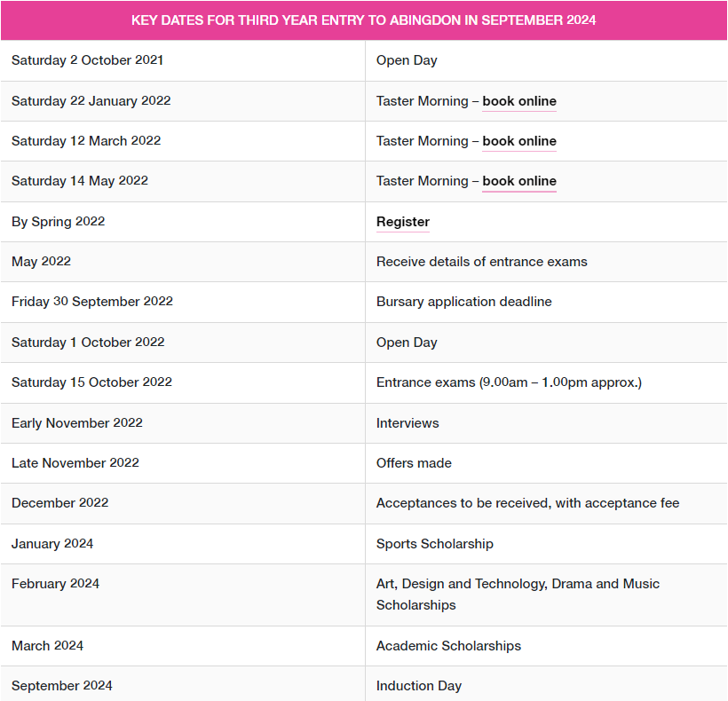The height and width of the screenshot is (701, 728).
Task: Open book online link for 14 May Taster Morning
Action: pyautogui.click(x=519, y=181)
